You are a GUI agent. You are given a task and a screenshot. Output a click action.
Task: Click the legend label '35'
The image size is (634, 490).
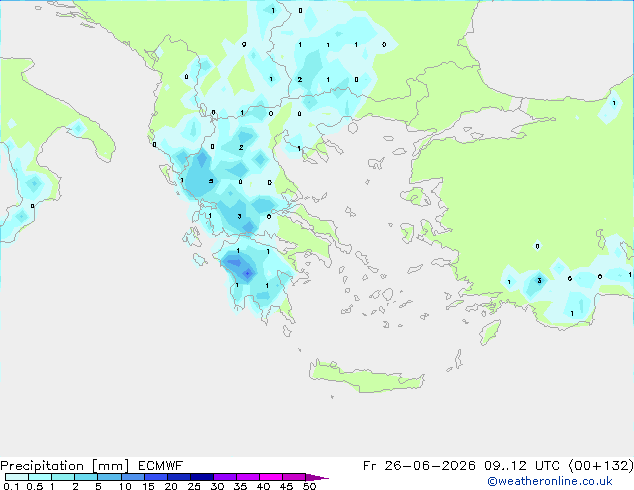[240, 486]
